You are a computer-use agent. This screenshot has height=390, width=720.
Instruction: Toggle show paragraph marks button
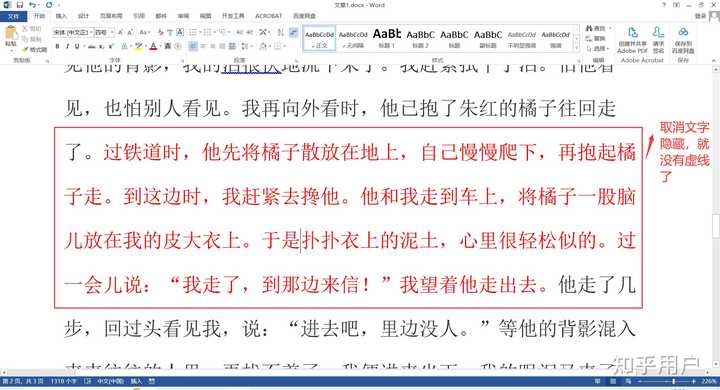294,32
